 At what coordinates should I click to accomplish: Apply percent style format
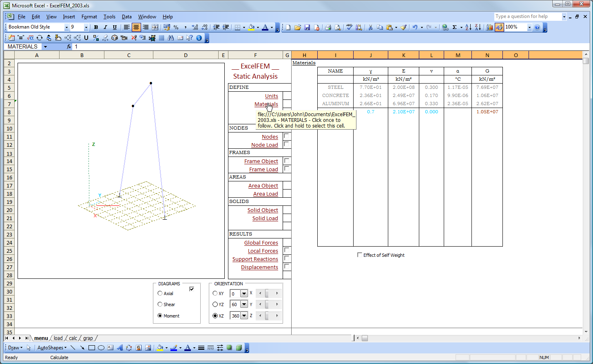[x=176, y=27]
